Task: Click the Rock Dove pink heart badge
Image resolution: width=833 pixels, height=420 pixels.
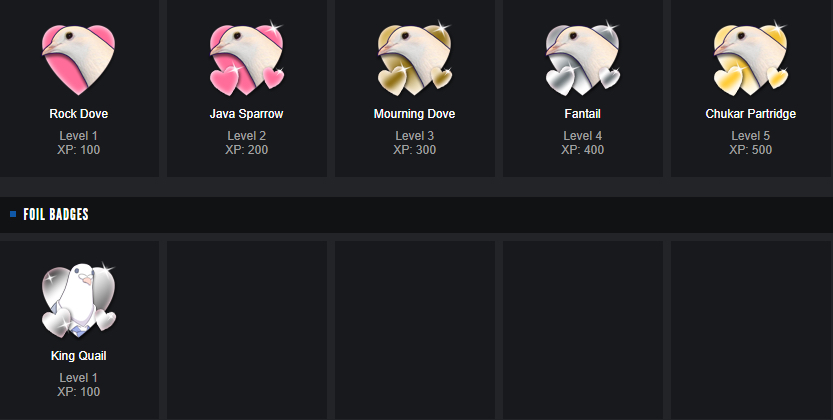Action: coord(79,60)
